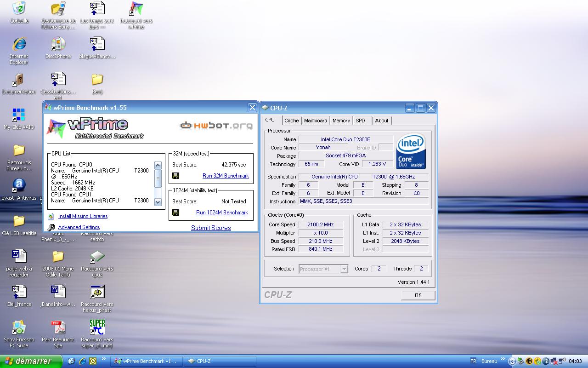Click the taskbar clock showing 04:03
The image size is (588, 368).
point(575,361)
